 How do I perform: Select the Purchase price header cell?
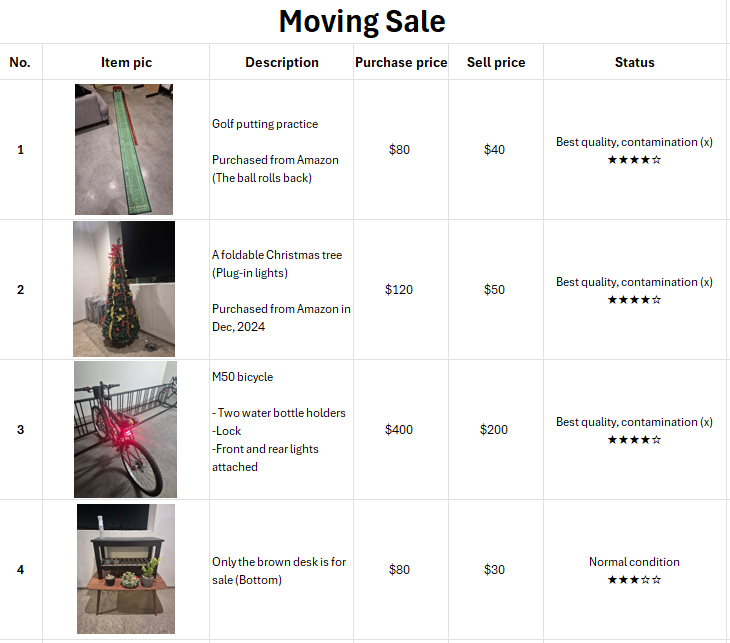(x=401, y=62)
